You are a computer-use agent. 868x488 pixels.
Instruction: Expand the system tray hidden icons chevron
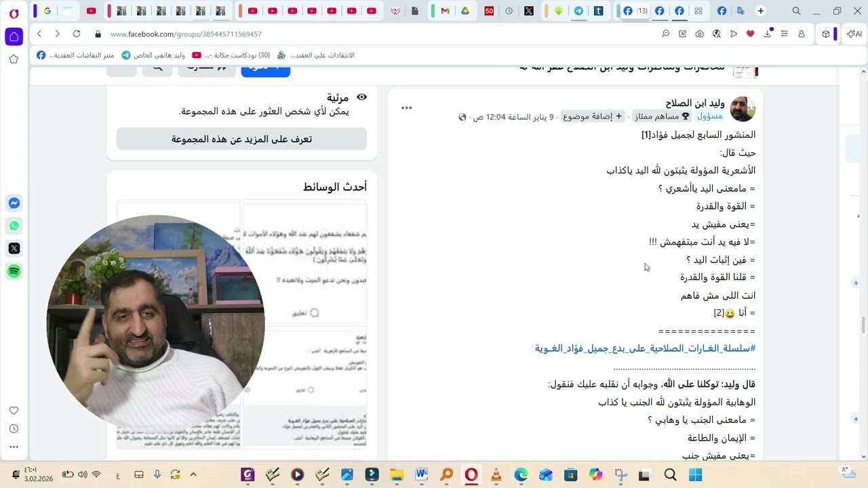(193, 475)
